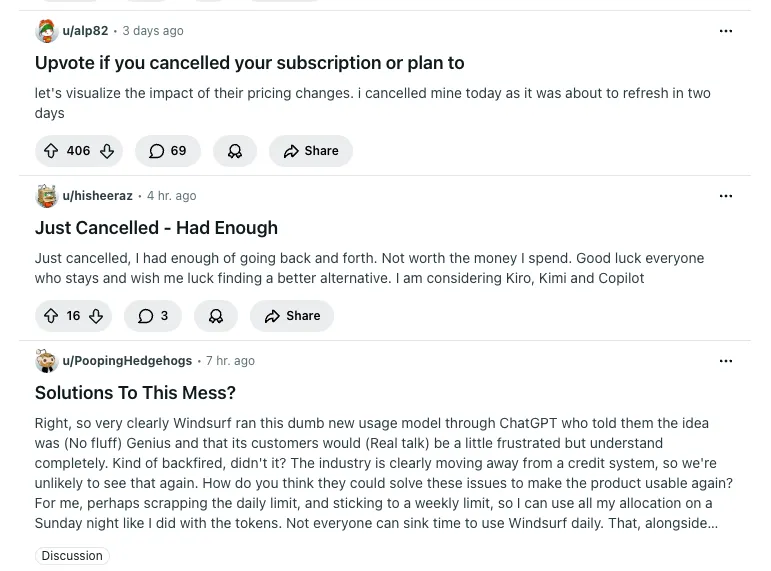Open comments on post with 69 comments
Viewport: 771px width, 571px height.
168,151
